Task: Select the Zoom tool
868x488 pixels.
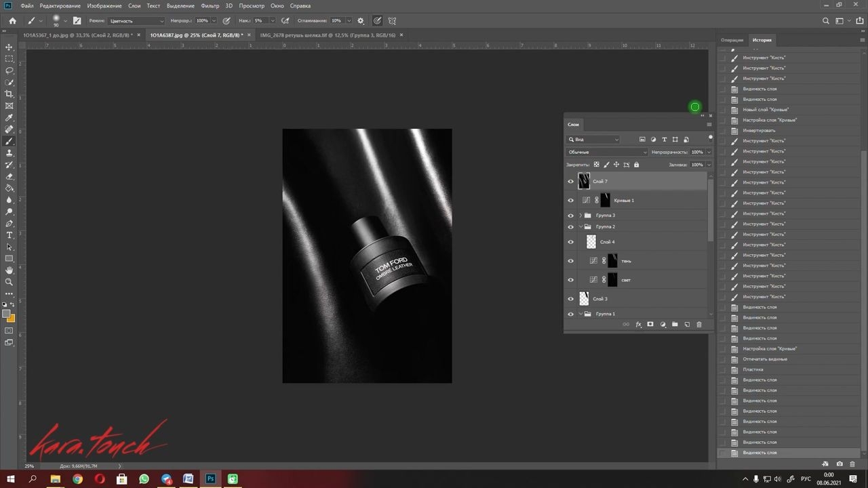Action: coord(9,282)
